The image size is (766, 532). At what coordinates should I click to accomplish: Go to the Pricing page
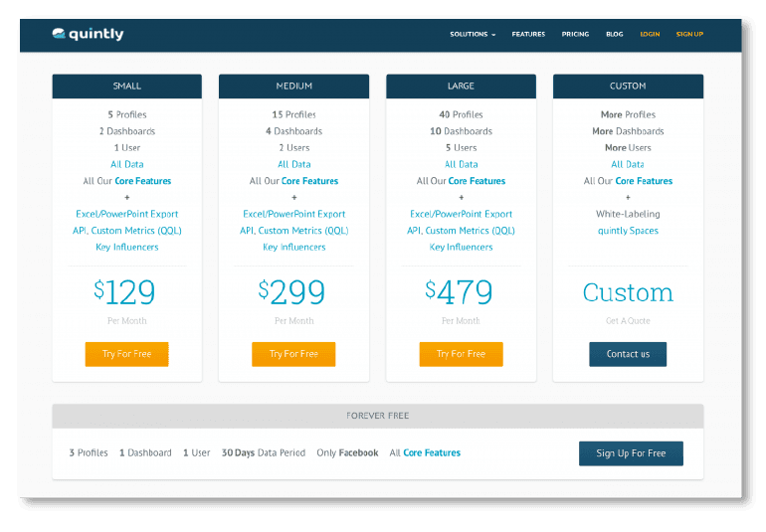(575, 34)
